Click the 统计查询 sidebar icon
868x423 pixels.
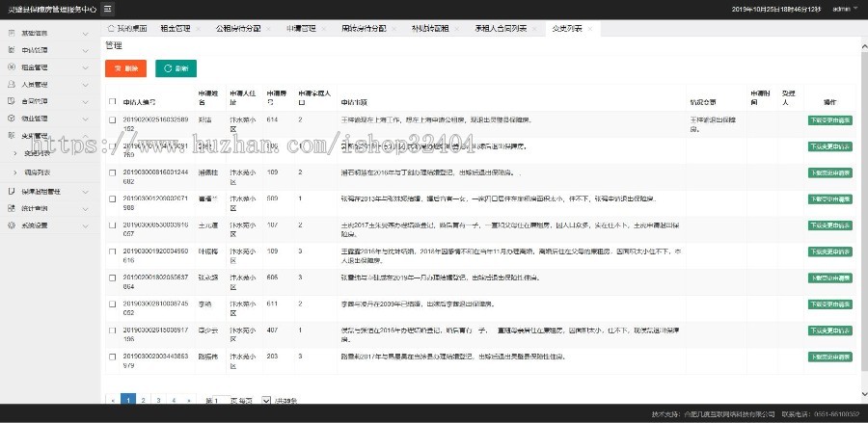(x=11, y=208)
